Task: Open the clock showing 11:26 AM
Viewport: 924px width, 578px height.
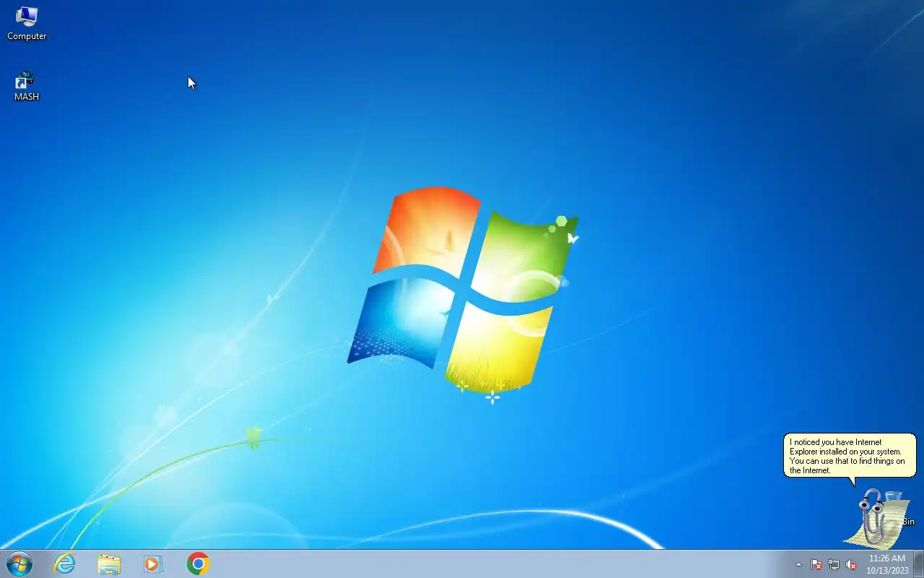Action: 887,564
